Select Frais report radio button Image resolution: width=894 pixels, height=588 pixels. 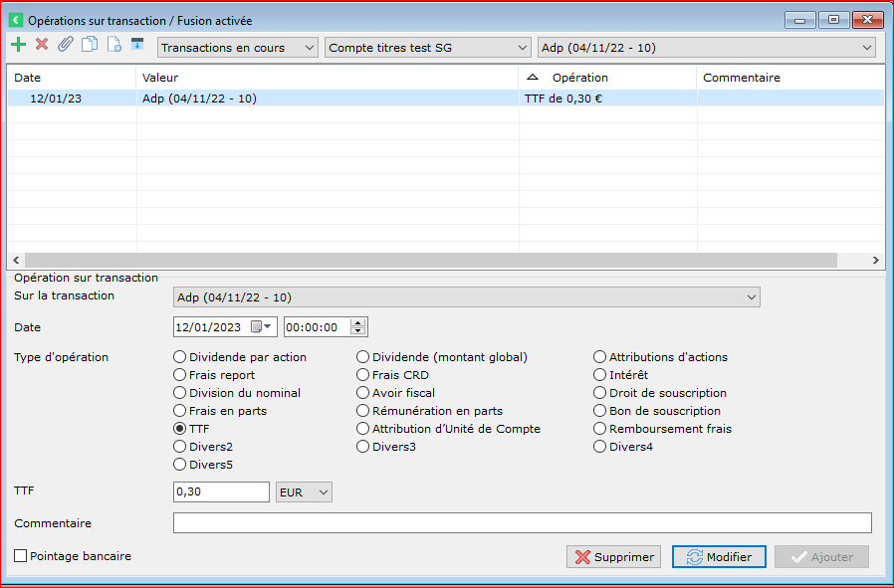pyautogui.click(x=179, y=375)
